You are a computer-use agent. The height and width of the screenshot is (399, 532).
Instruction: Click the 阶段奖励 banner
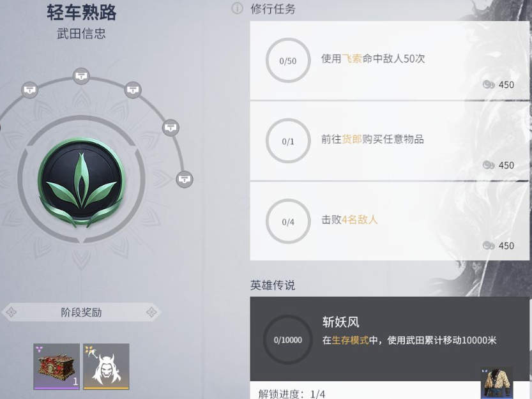click(81, 312)
